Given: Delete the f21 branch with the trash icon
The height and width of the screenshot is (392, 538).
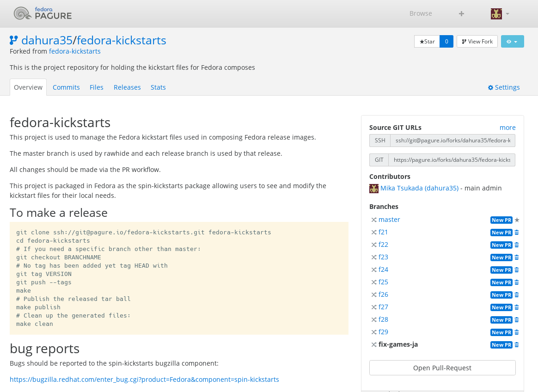Looking at the screenshot, I should pyautogui.click(x=517, y=233).
